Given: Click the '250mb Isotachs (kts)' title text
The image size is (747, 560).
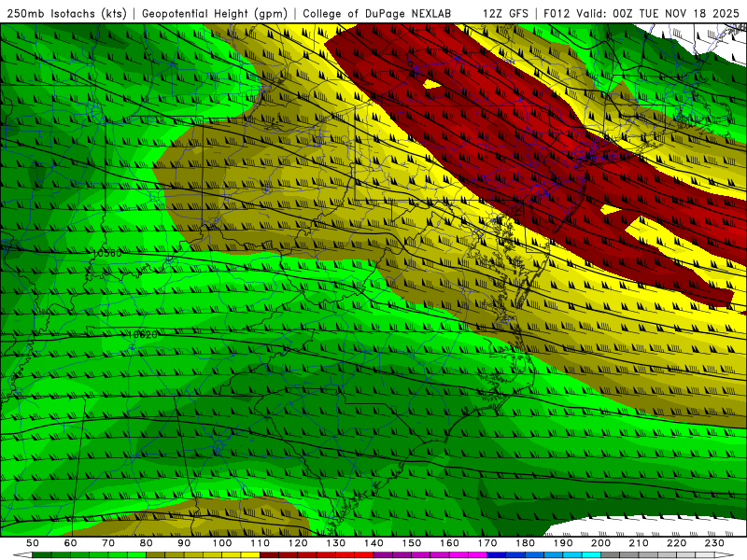Looking at the screenshot, I should coord(66,14).
